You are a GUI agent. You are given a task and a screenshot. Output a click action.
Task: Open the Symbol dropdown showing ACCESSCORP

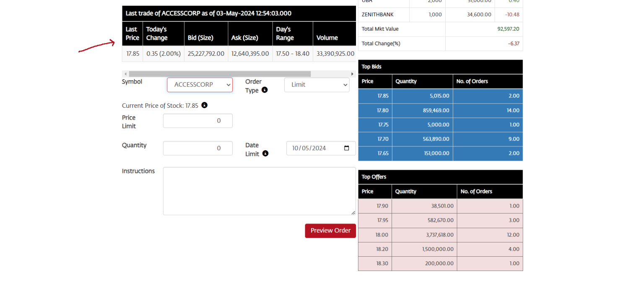coord(200,85)
